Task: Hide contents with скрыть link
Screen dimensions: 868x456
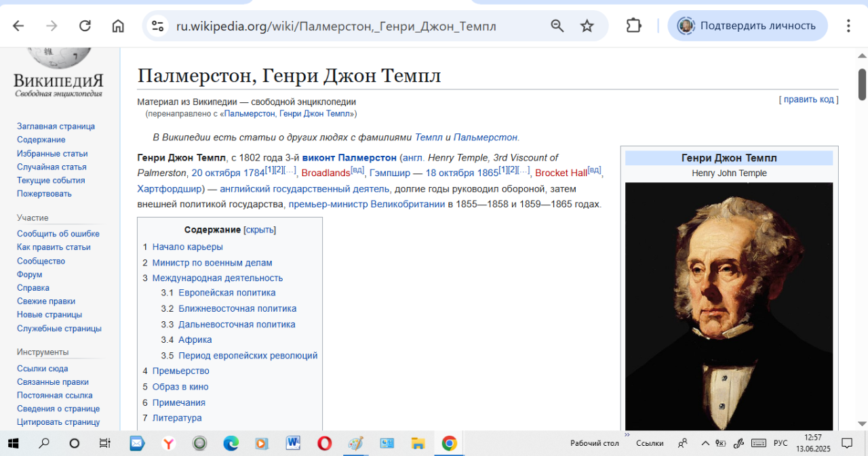Action: tap(260, 230)
